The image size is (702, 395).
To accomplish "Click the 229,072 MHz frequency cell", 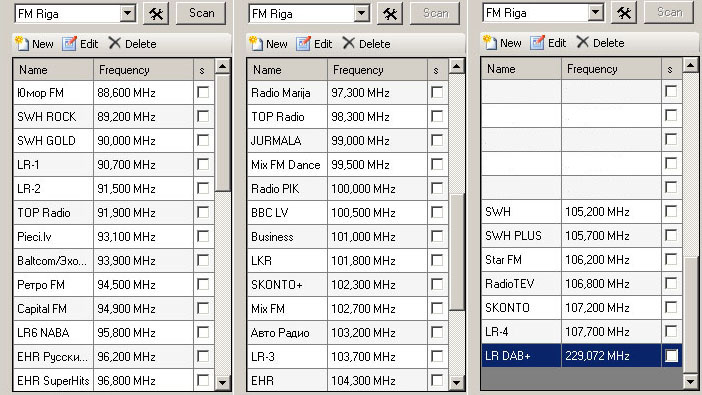I will coord(611,356).
